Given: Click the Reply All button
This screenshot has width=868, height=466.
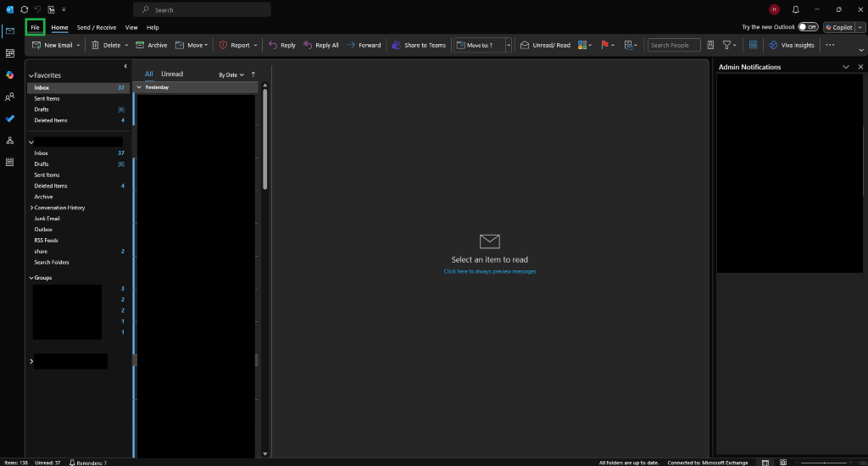Looking at the screenshot, I should click(321, 46).
